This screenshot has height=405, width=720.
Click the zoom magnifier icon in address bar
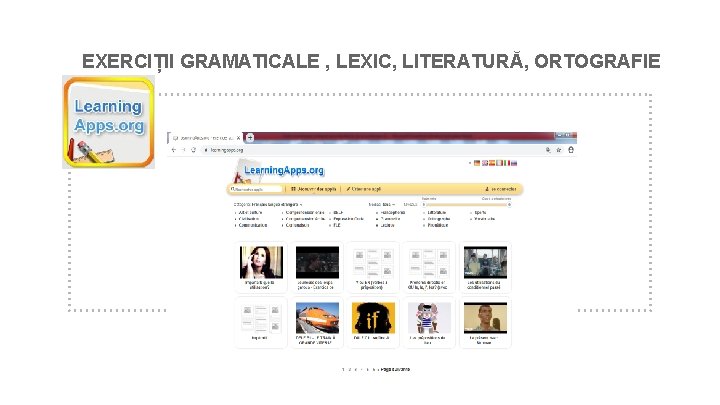(x=548, y=150)
